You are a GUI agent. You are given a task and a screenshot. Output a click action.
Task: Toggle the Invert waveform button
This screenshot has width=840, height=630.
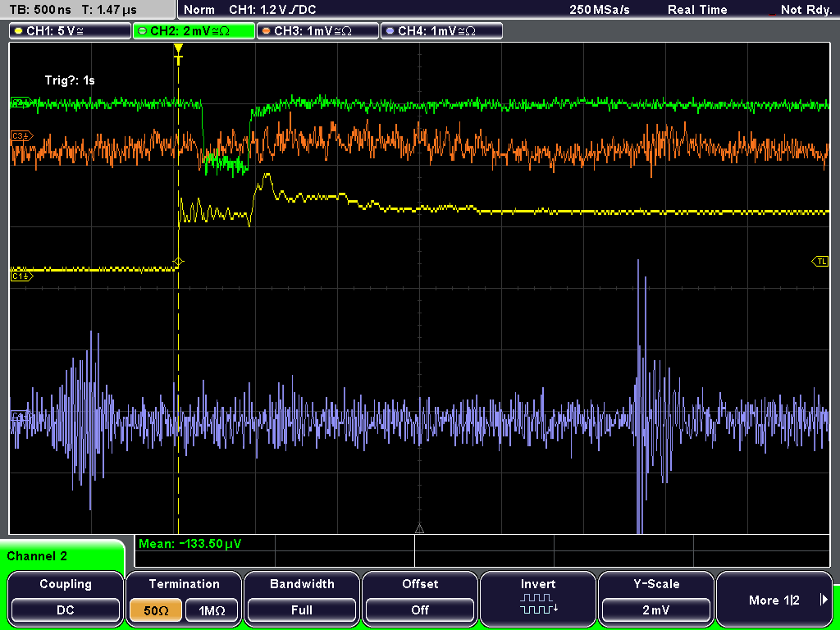coord(538,598)
